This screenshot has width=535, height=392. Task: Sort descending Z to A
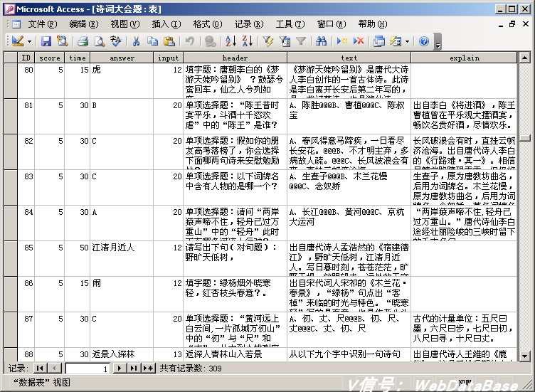click(x=248, y=41)
